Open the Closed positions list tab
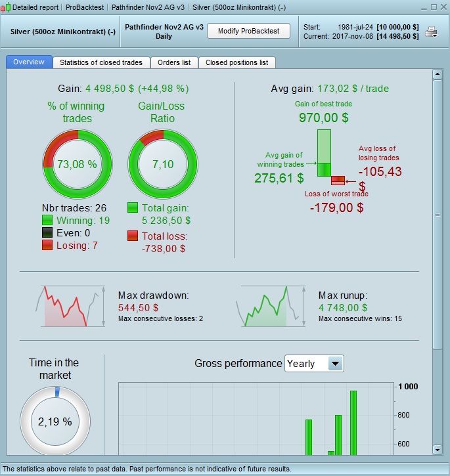This screenshot has width=450, height=476. (x=237, y=62)
